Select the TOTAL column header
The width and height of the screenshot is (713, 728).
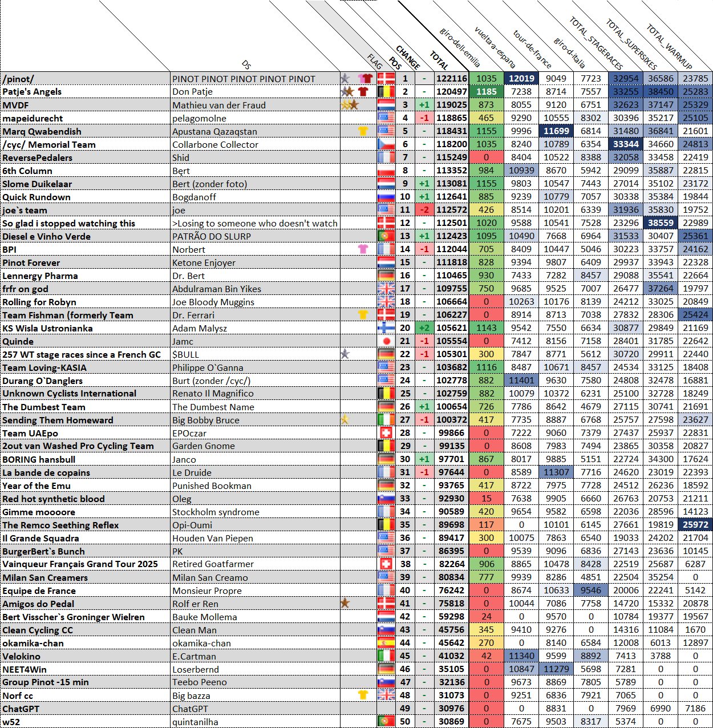[x=439, y=60]
